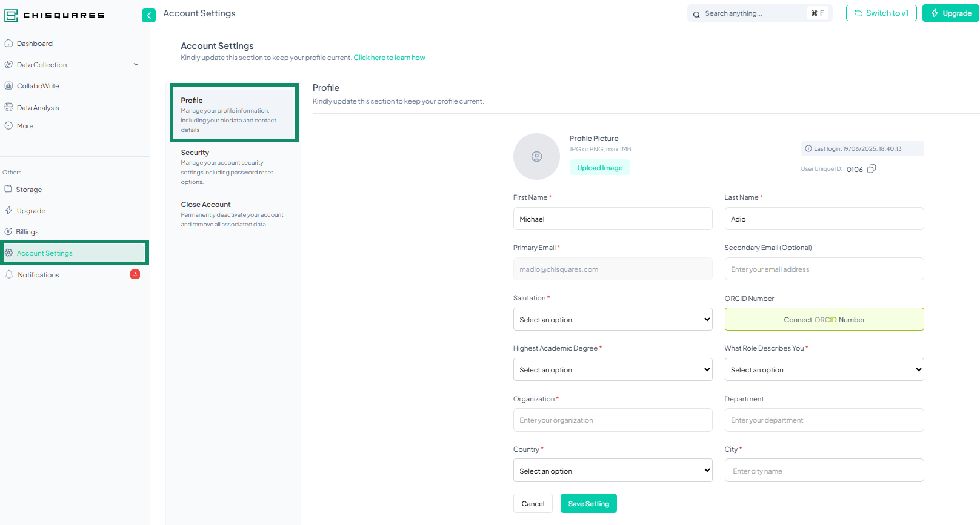Open CollaboWrite from the sidebar
980x525 pixels.
pos(38,86)
